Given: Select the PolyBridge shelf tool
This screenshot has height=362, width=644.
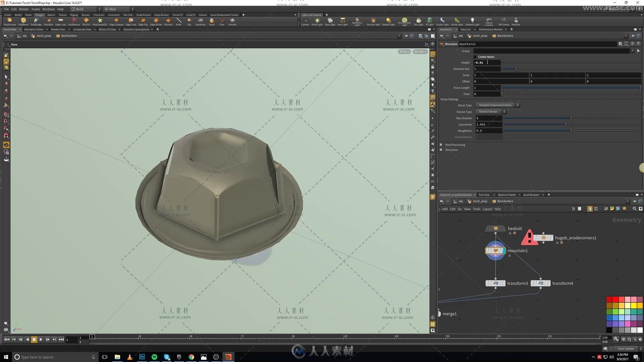Looking at the screenshot, I should [36, 22].
